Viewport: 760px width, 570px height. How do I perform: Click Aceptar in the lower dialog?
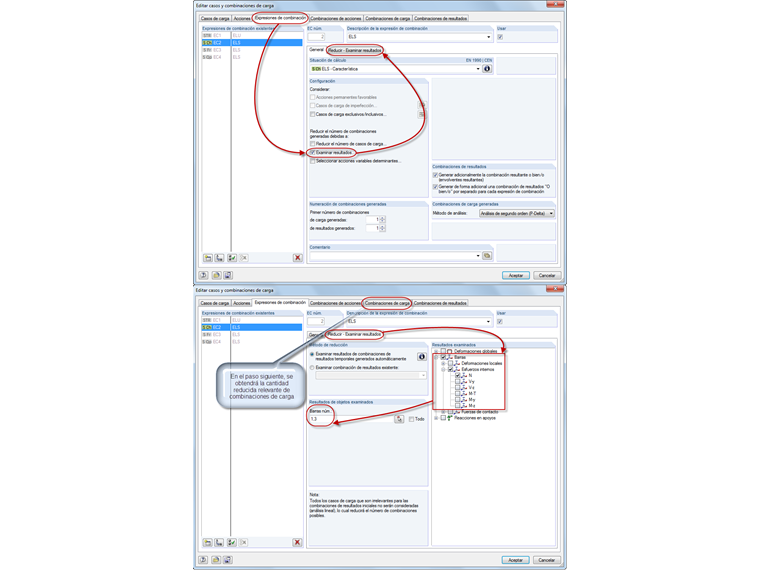tap(515, 560)
